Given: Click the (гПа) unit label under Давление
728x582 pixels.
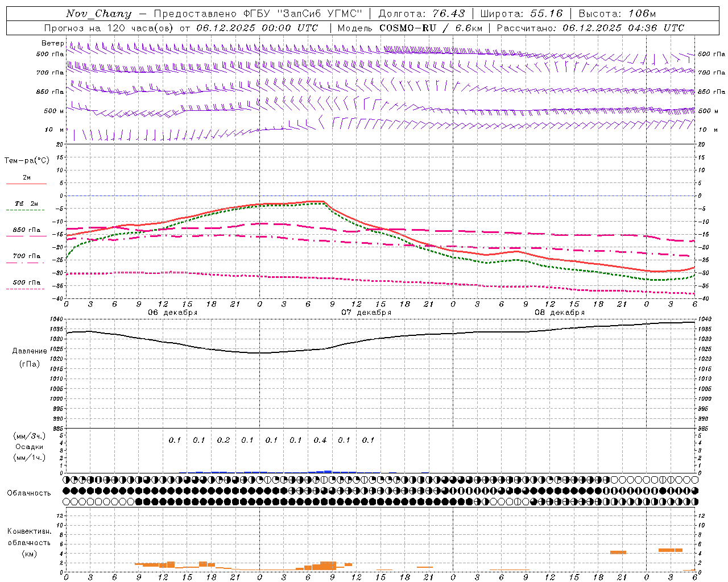Looking at the screenshot, I should pos(30,364).
